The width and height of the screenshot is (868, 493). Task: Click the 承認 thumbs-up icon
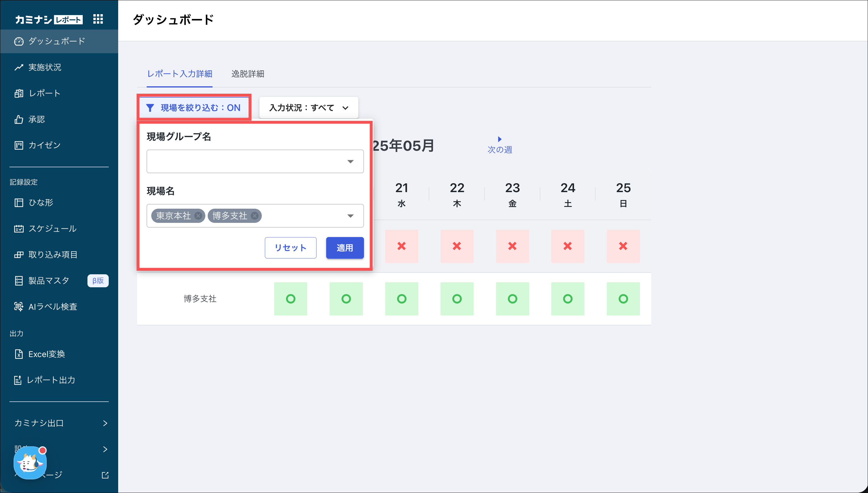(x=19, y=119)
